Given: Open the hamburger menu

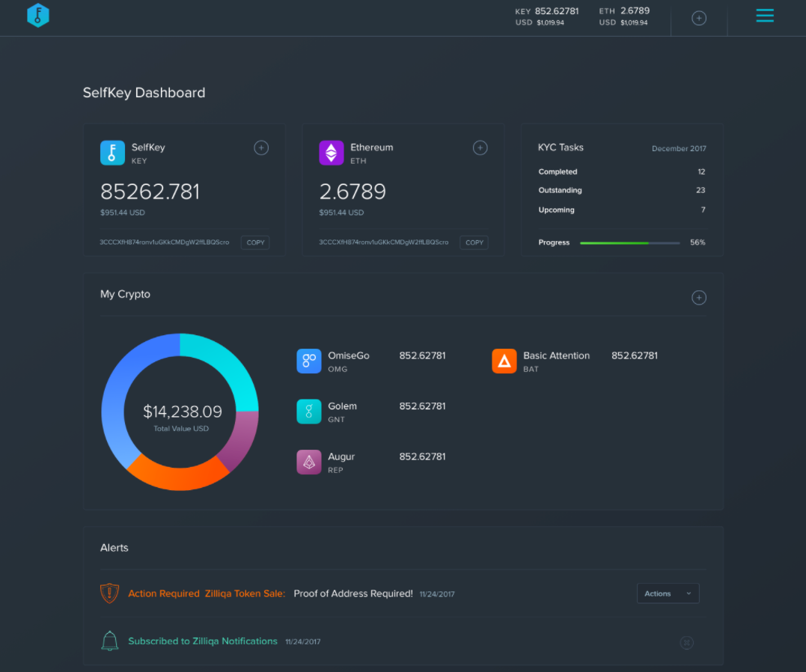Looking at the screenshot, I should pyautogui.click(x=764, y=16).
